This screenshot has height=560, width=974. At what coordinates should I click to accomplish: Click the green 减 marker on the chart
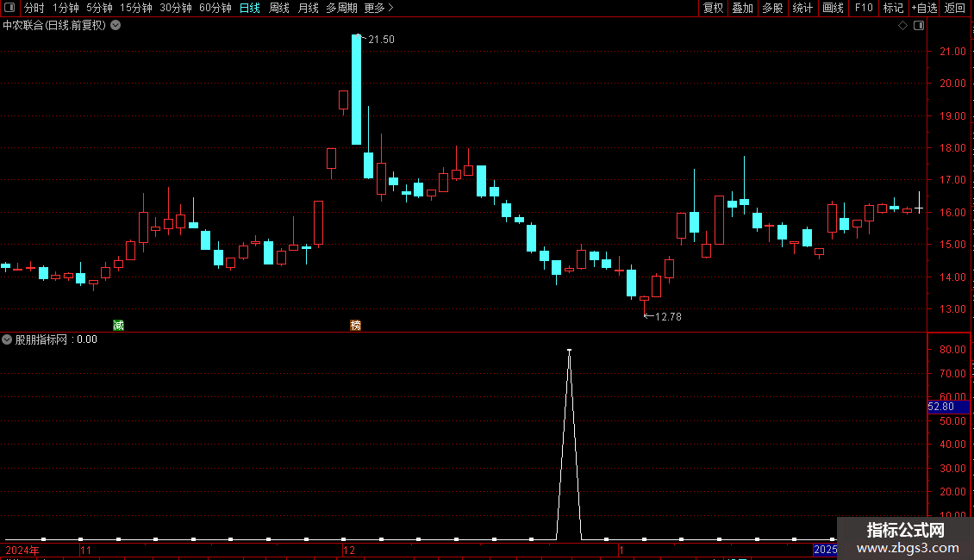click(x=119, y=326)
